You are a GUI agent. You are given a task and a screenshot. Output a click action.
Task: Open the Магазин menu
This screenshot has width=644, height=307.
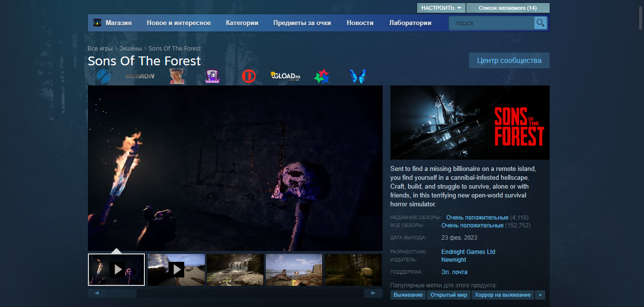pos(119,23)
